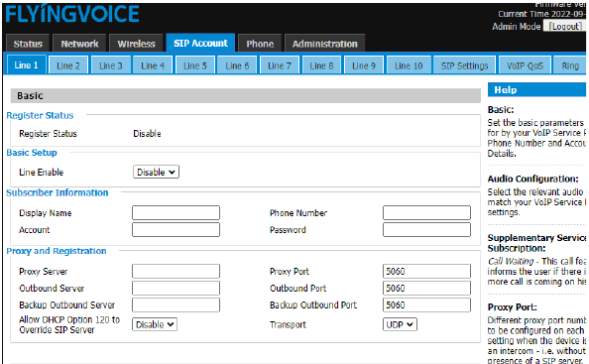This screenshot has width=589, height=364.
Task: Switch to the Line 7 sub-tab
Action: [x=280, y=65]
